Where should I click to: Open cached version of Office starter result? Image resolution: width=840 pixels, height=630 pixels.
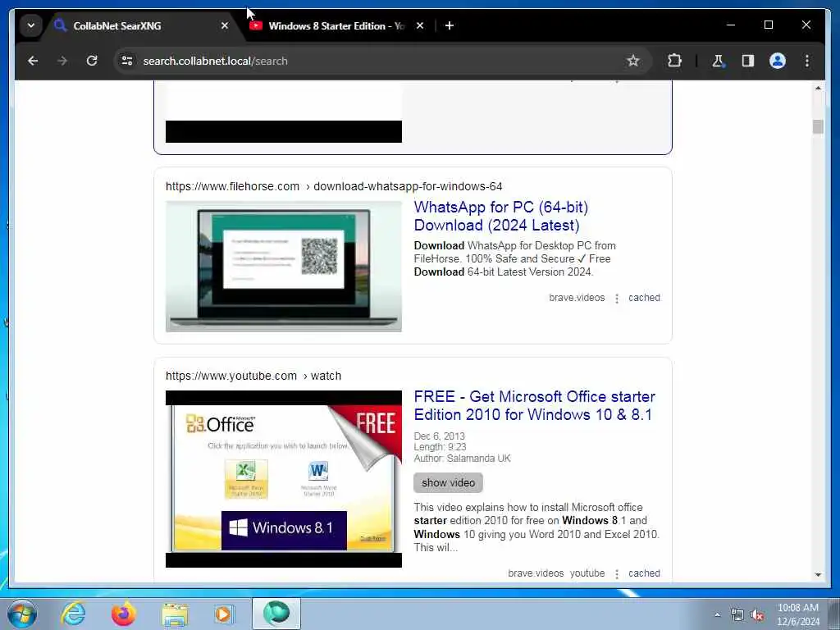pyautogui.click(x=644, y=573)
